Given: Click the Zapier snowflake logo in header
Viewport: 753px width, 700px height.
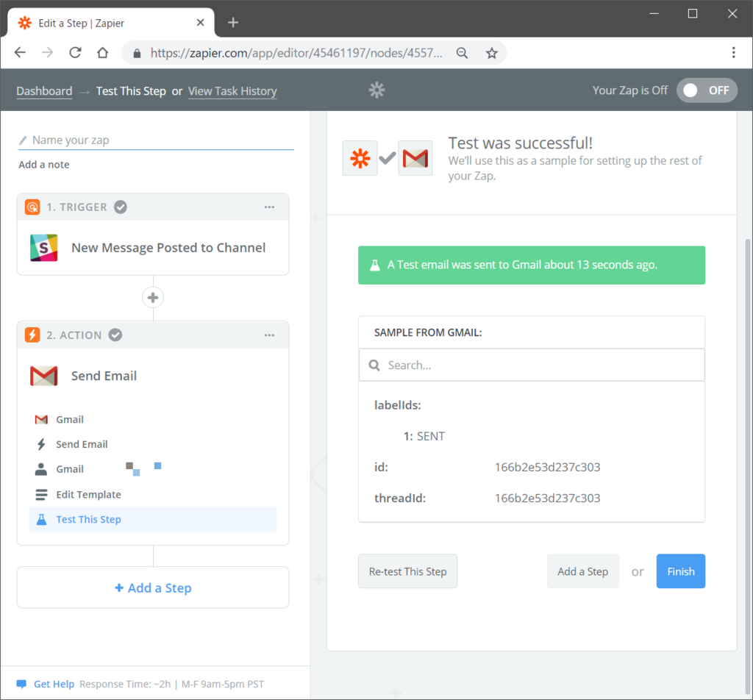Looking at the screenshot, I should (377, 90).
